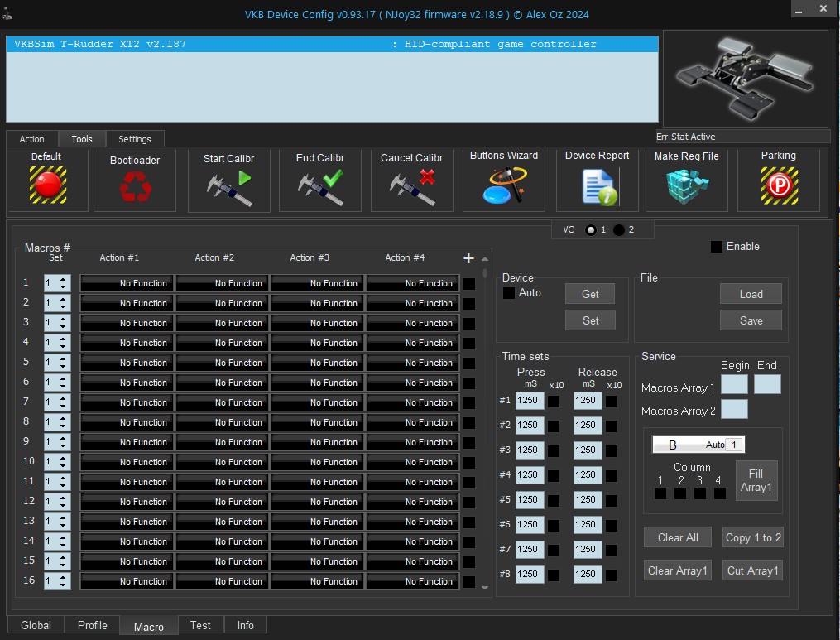This screenshot has width=840, height=640.
Task: Open Action #2 dropdown for macro 12
Action: pyautogui.click(x=222, y=502)
